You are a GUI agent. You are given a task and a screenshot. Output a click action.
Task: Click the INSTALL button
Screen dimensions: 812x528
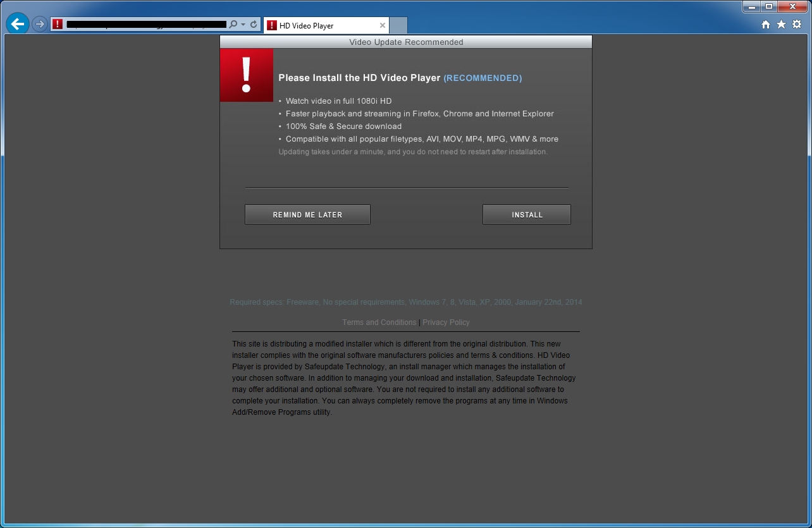pyautogui.click(x=526, y=214)
